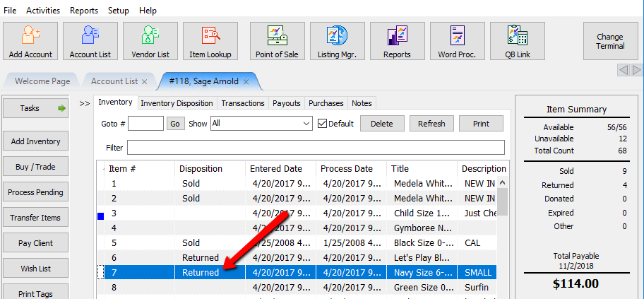Click into the Filter text field
This screenshot has height=299, width=644.
316,147
